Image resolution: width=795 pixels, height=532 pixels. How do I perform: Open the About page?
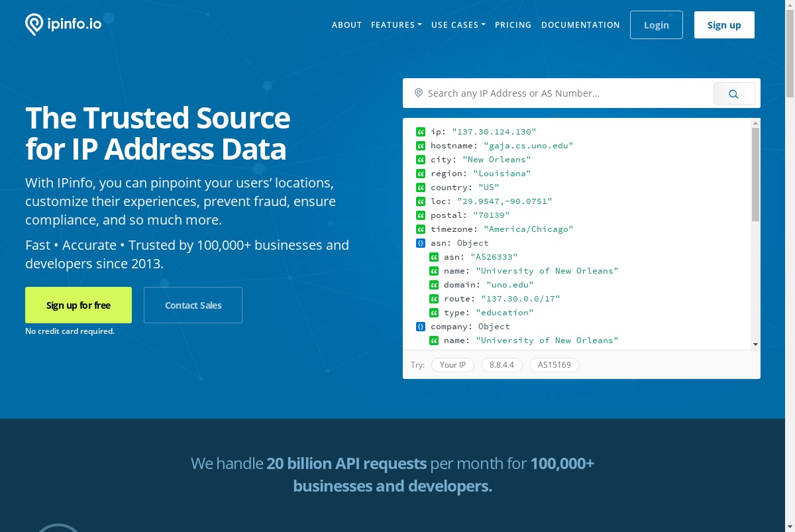coord(346,25)
